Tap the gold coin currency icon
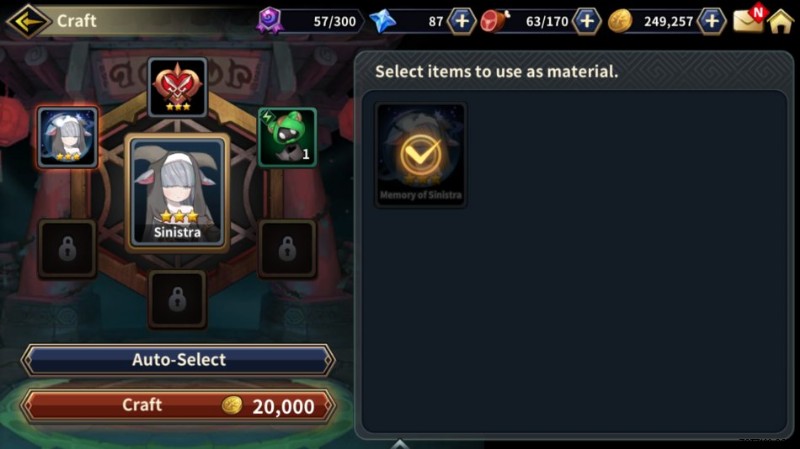800x449 pixels. (620, 21)
